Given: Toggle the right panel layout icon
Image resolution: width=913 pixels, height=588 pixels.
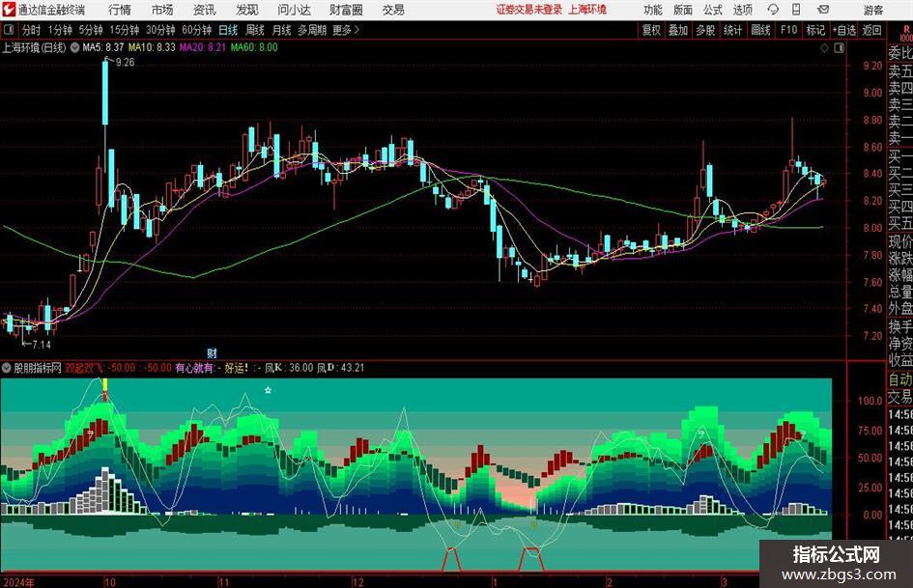Looking at the screenshot, I should 839,48.
